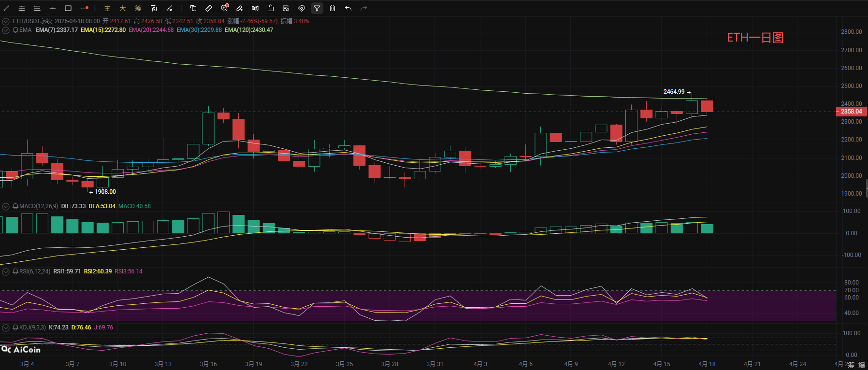Select the 大 toolbar tab
Screen dimensions: 868x370
[123, 8]
